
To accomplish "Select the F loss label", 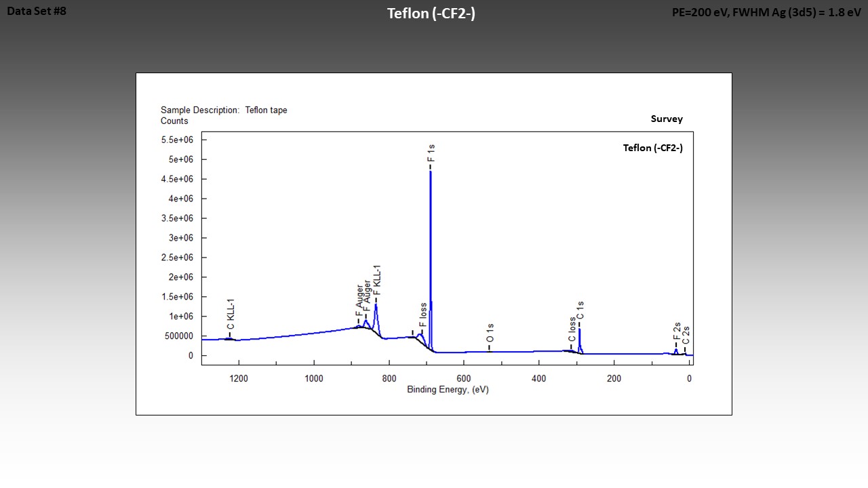I will [x=423, y=315].
